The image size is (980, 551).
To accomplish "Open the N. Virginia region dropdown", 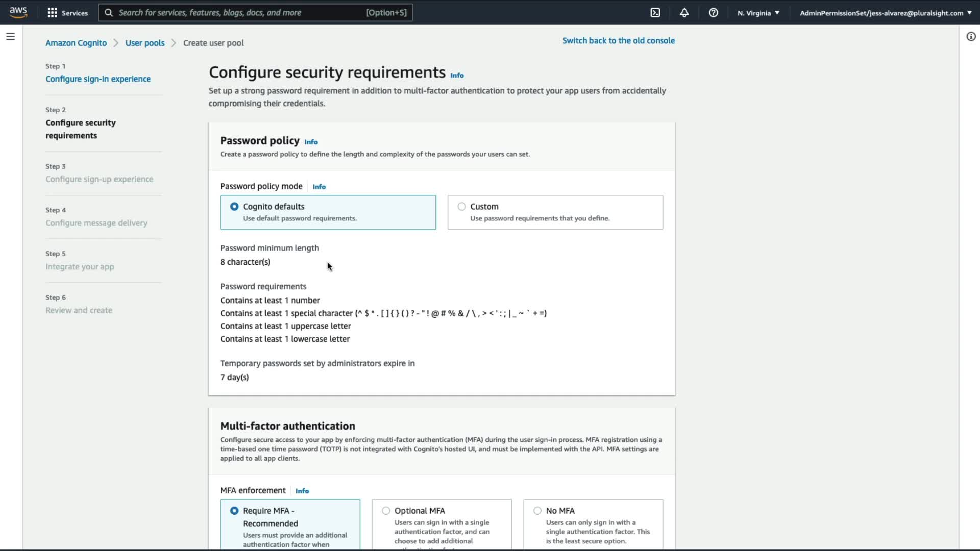I will click(758, 13).
